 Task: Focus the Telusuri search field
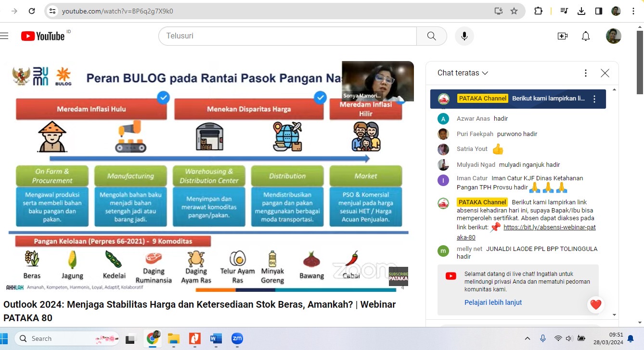[287, 36]
